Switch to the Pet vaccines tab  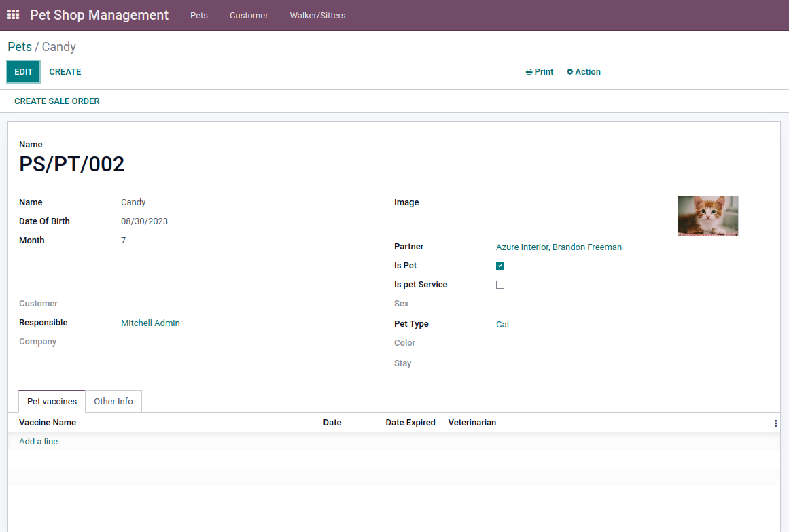(52, 401)
